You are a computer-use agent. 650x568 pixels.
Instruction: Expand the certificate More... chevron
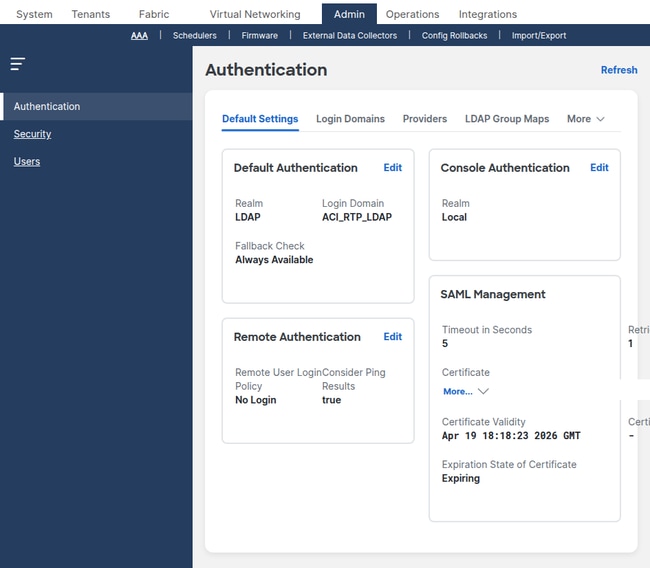483,391
